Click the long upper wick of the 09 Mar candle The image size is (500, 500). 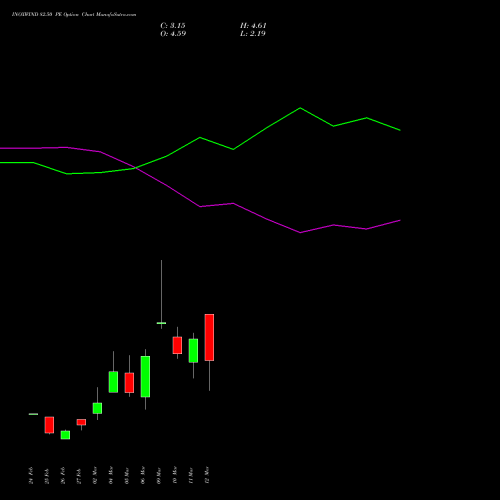[x=161, y=291]
